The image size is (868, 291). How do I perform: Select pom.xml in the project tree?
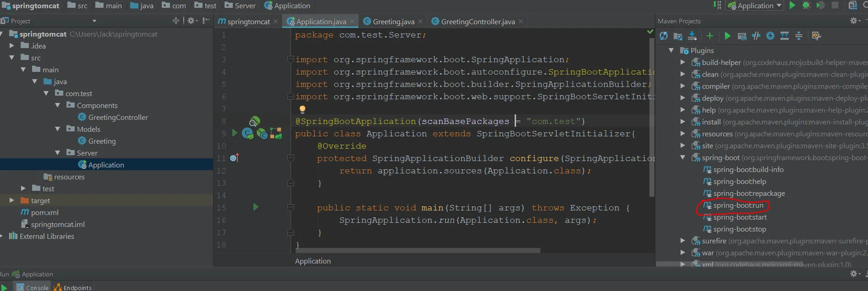[x=39, y=212]
